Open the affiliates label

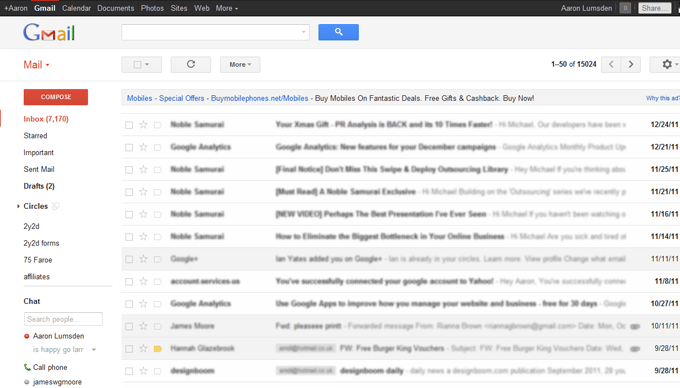click(x=36, y=277)
